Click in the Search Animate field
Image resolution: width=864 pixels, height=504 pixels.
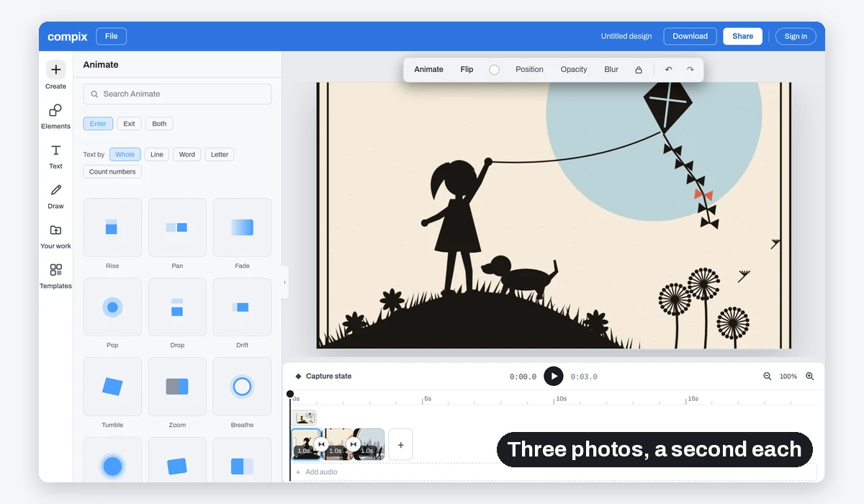pyautogui.click(x=177, y=94)
